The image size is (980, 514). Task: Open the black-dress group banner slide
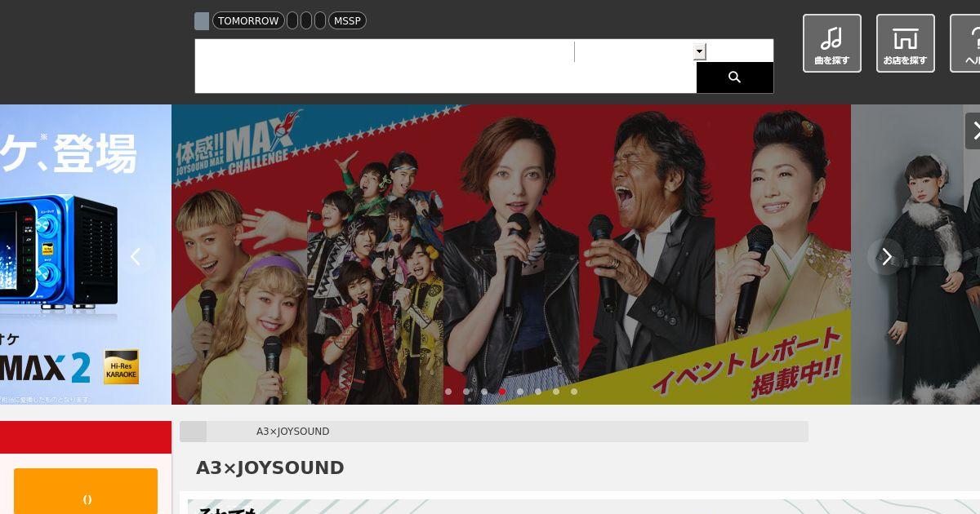(x=915, y=255)
